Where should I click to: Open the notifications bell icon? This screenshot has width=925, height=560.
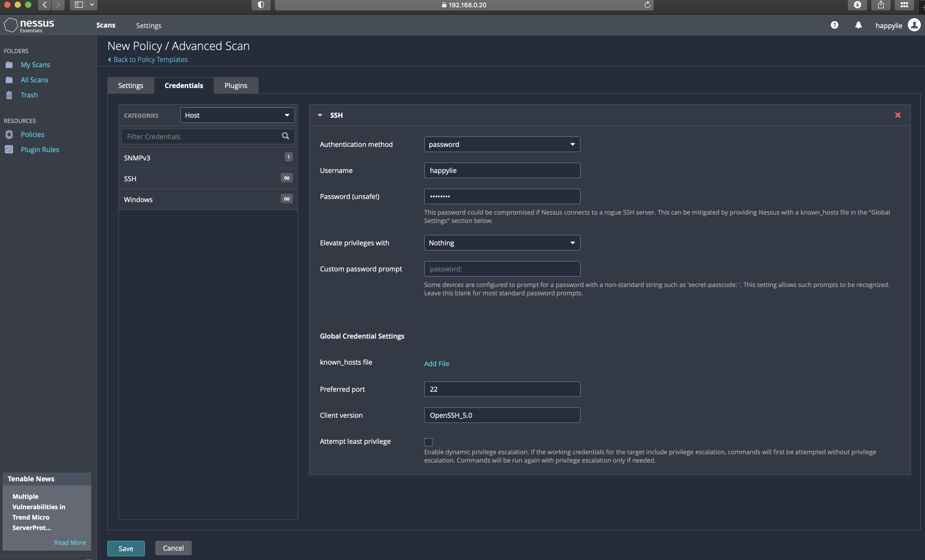coord(858,25)
